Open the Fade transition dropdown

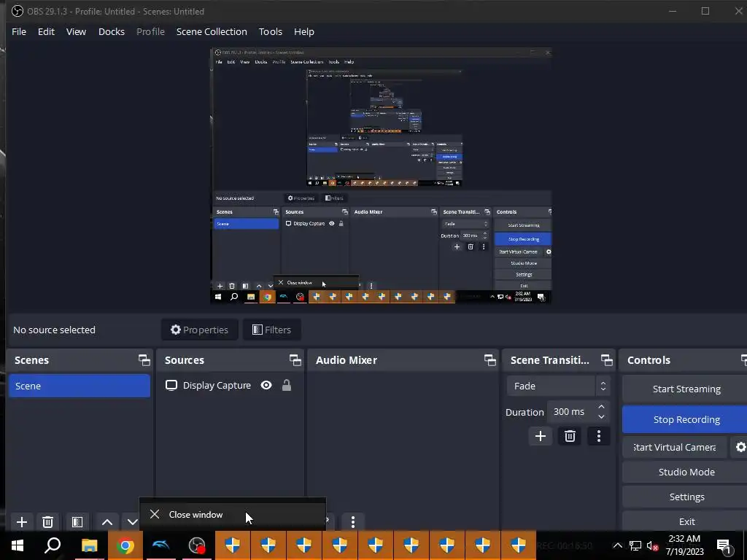pos(558,386)
